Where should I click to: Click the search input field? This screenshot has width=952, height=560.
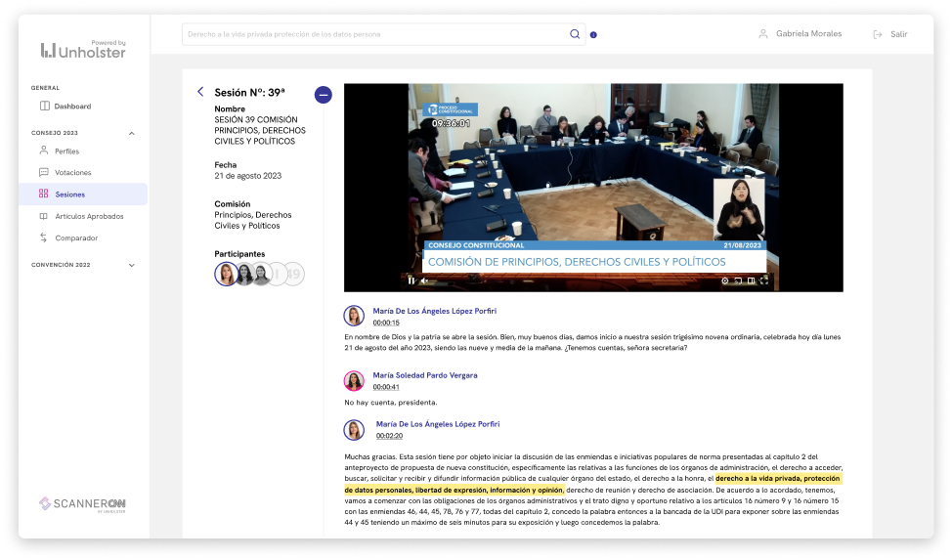coord(371,34)
